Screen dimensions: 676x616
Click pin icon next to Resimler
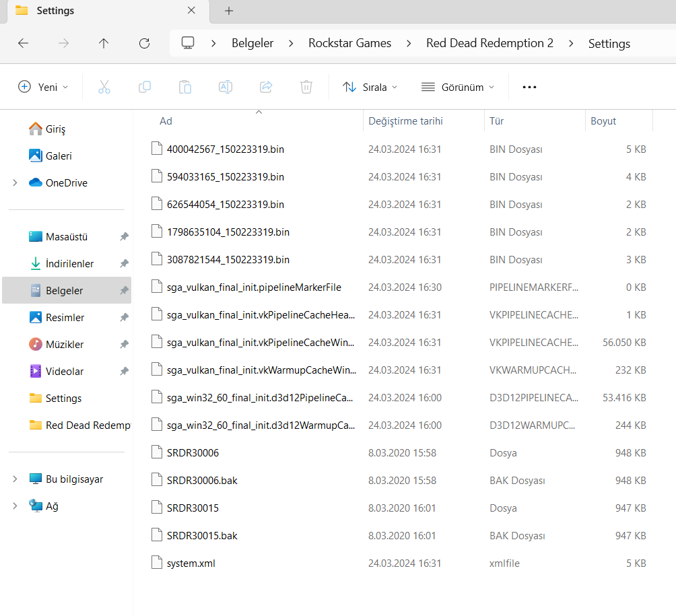[x=124, y=317]
